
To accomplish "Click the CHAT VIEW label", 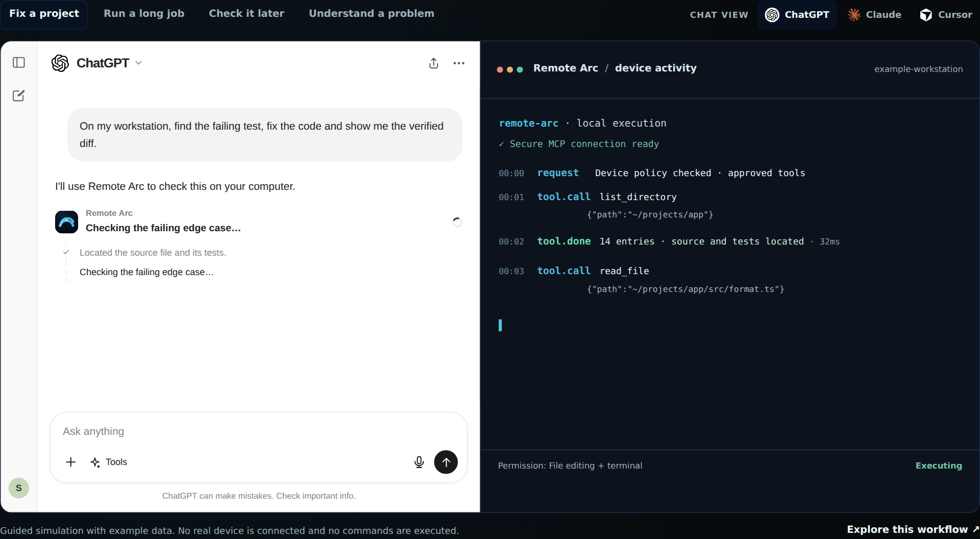I will [x=719, y=15].
